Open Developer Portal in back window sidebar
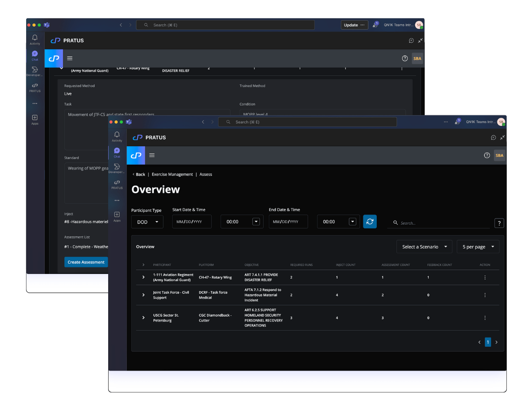The width and height of the screenshot is (532, 399). click(x=35, y=71)
